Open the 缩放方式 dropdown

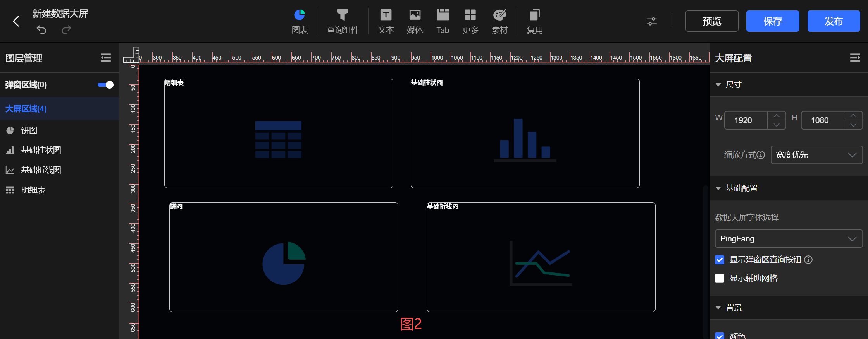coord(816,155)
